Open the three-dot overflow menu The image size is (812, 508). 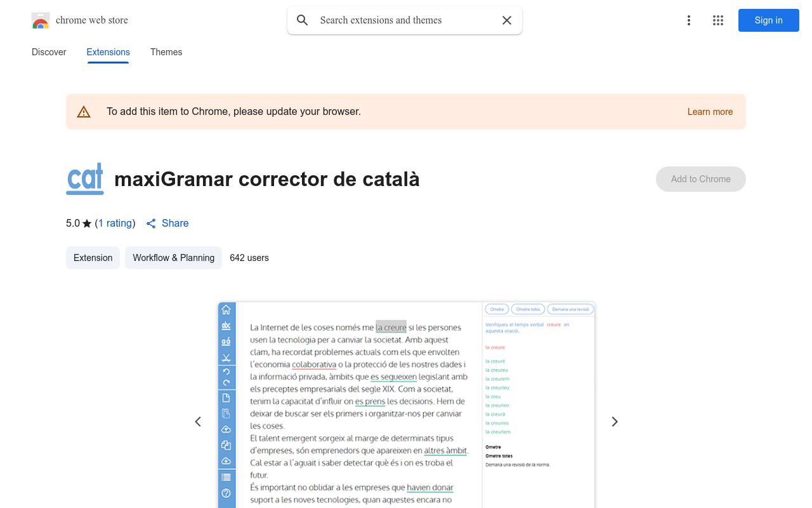(689, 20)
